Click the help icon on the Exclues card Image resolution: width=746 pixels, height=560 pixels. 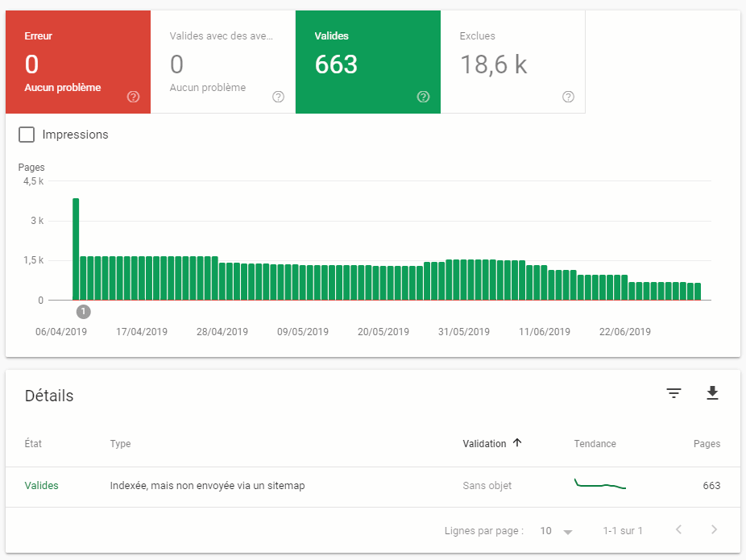(x=568, y=97)
